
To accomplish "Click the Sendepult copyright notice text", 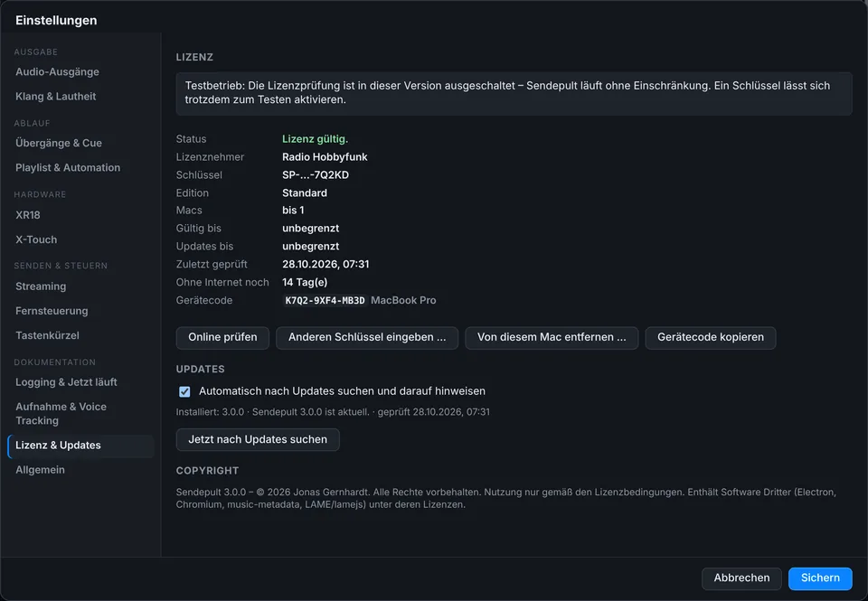I will [x=506, y=498].
